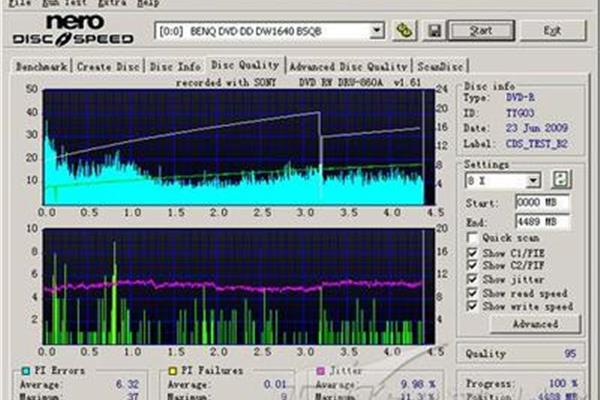Toggle Show read speed checkbox
The image size is (600, 400).
pyautogui.click(x=473, y=293)
